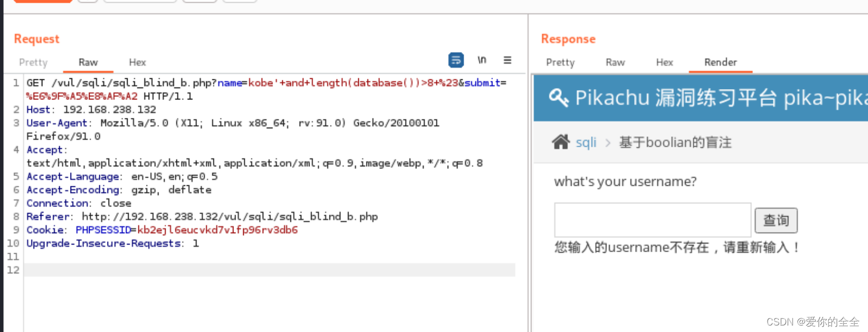Switch to the Response Raw tab
The width and height of the screenshot is (868, 332).
tap(615, 62)
